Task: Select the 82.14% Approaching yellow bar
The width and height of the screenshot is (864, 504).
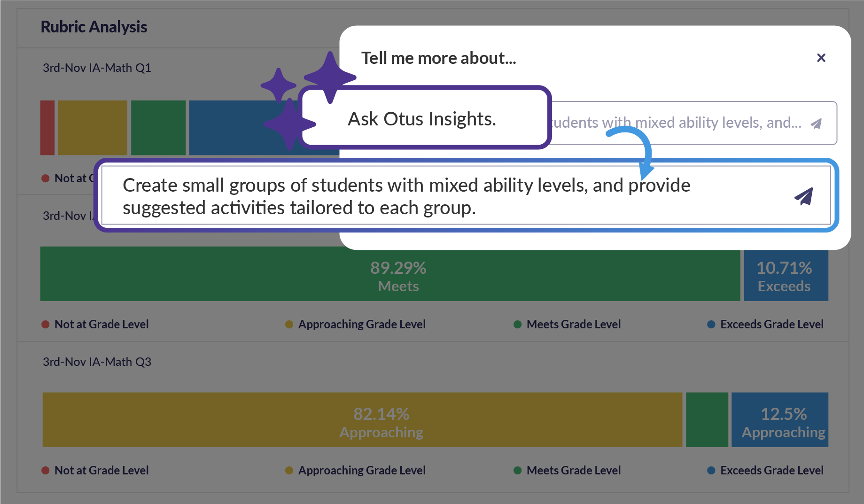Action: click(x=362, y=420)
